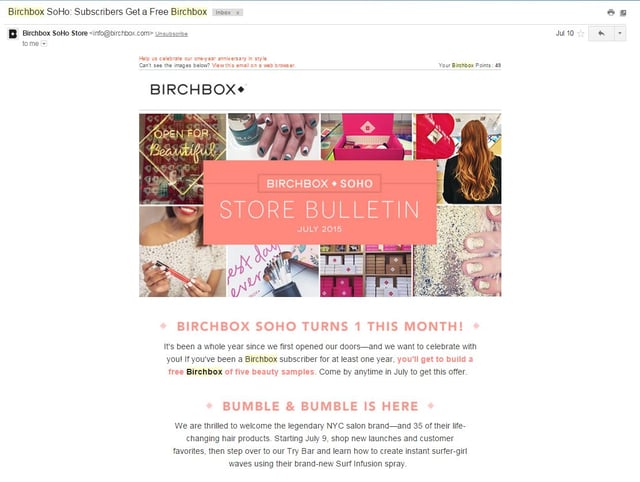Click the Birchbox sender avatar icon
This screenshot has height=482, width=640.
pyautogui.click(x=13, y=33)
